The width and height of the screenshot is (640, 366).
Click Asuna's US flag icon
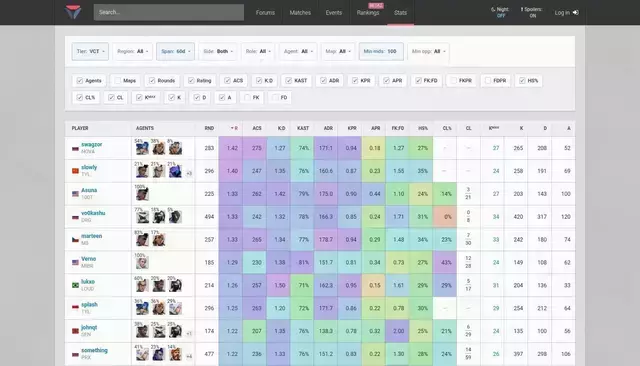click(75, 194)
